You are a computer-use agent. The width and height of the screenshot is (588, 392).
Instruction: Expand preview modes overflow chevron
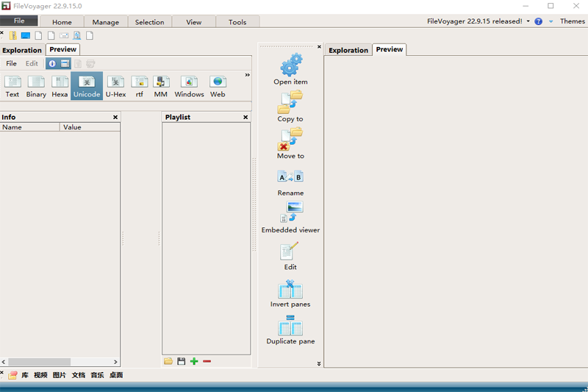pyautogui.click(x=247, y=75)
